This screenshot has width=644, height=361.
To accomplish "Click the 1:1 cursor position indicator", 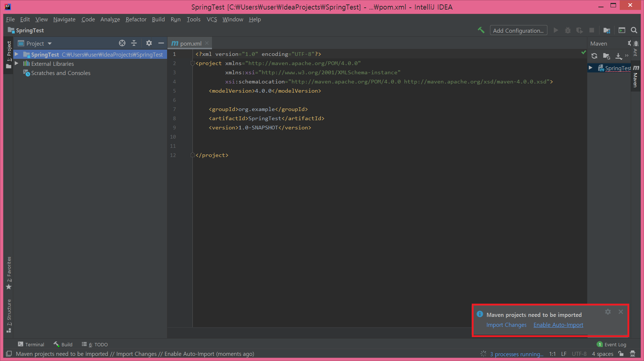I will pos(552,354).
